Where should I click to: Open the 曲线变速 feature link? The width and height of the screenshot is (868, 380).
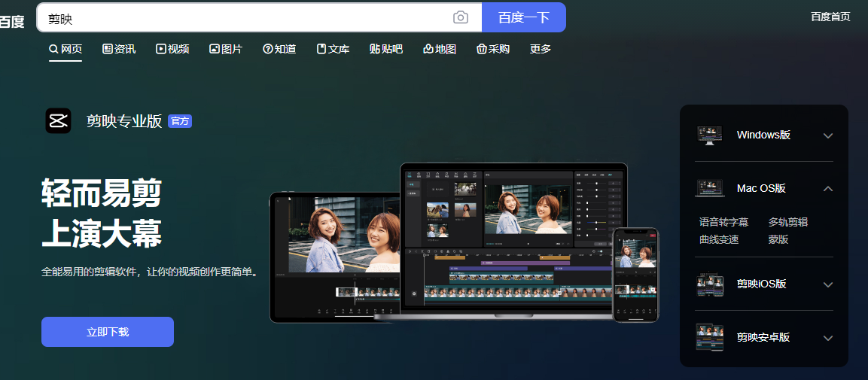pos(719,239)
